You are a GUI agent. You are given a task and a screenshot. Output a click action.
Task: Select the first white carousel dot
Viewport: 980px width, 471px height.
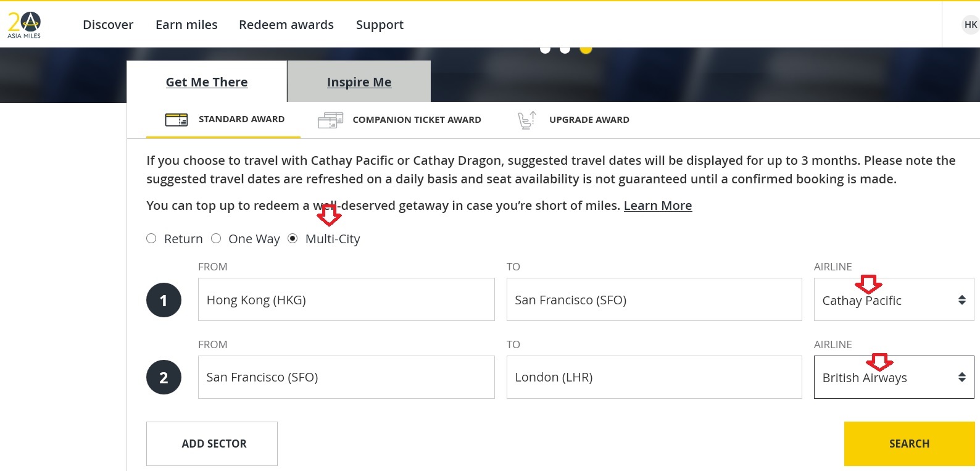pos(545,49)
